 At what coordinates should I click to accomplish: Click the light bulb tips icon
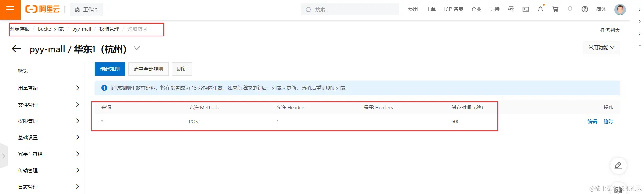(x=570, y=9)
